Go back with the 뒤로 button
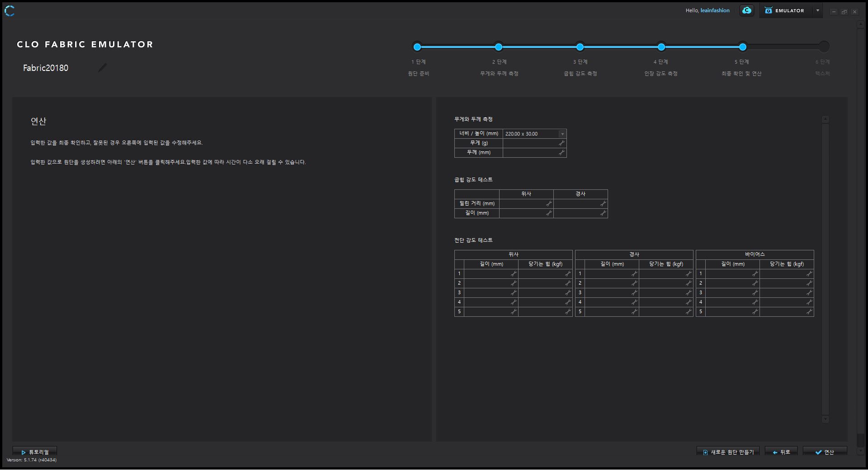The height and width of the screenshot is (470, 868). coord(781,452)
